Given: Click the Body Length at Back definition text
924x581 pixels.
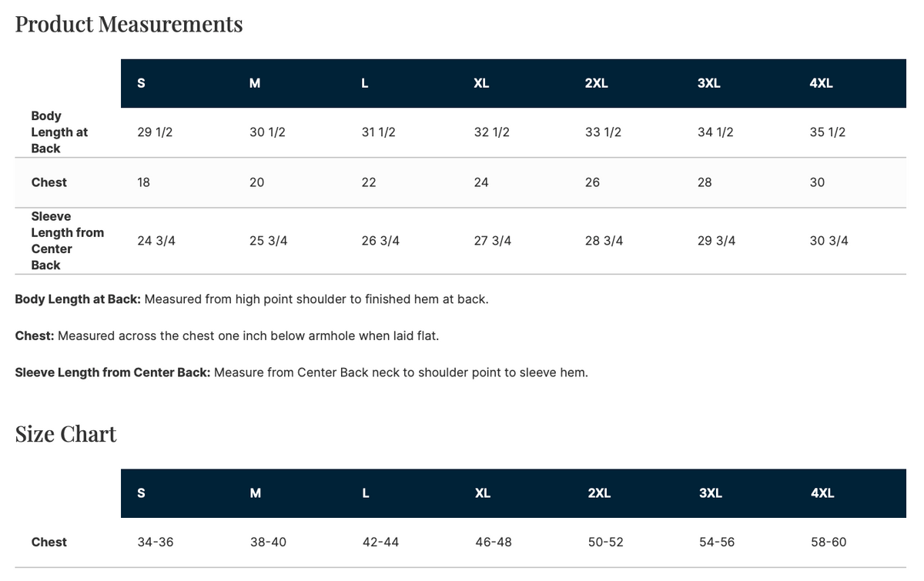Looking at the screenshot, I should coord(252,299).
